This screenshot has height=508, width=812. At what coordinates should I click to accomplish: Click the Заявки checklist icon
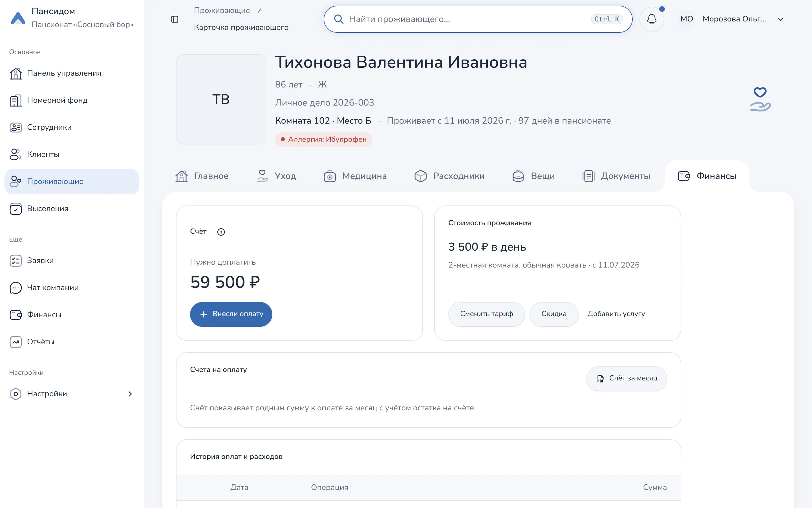(16, 261)
